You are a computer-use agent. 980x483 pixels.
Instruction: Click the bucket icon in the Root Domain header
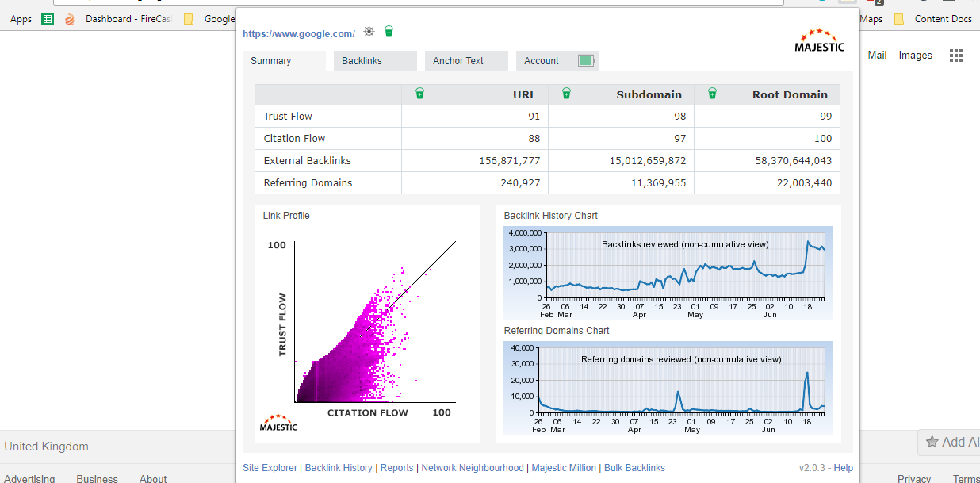pyautogui.click(x=712, y=94)
